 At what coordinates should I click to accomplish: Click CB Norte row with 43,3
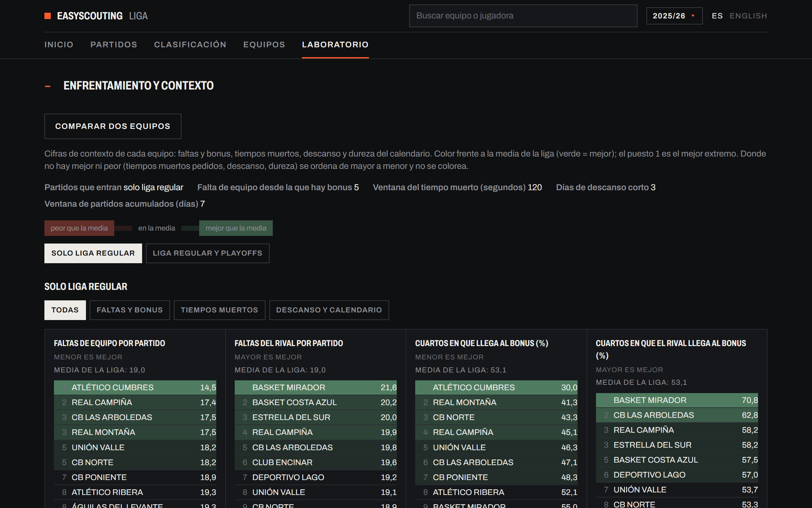(x=496, y=417)
